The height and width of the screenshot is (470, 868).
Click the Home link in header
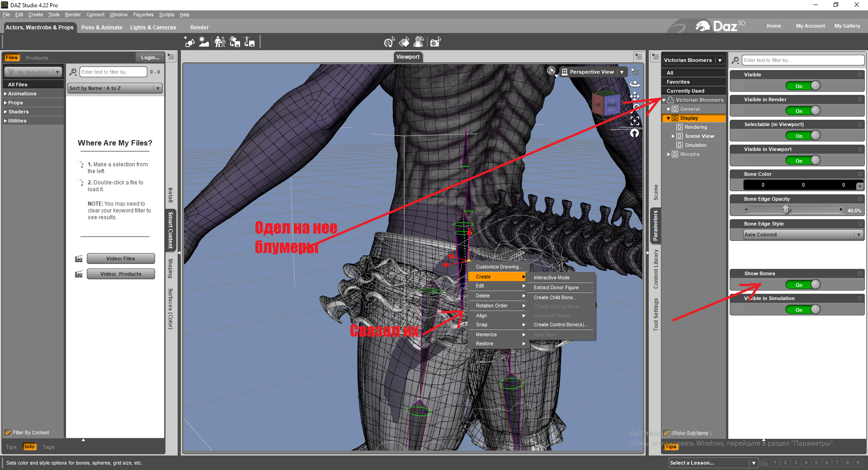pyautogui.click(x=774, y=26)
